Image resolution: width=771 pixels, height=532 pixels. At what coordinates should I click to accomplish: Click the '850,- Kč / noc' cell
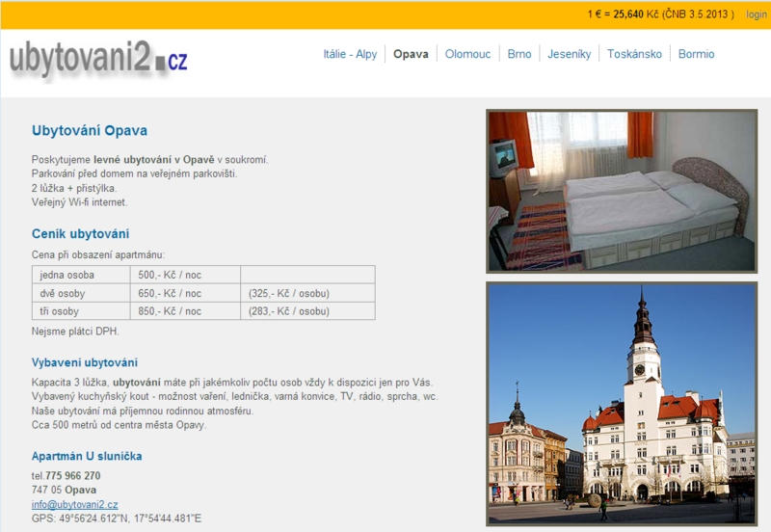[185, 311]
